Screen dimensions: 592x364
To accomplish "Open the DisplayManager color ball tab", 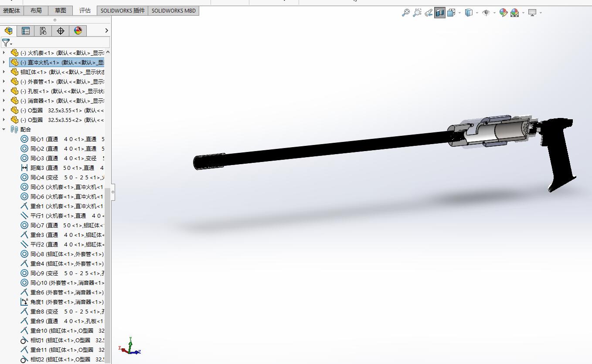I will 78,30.
